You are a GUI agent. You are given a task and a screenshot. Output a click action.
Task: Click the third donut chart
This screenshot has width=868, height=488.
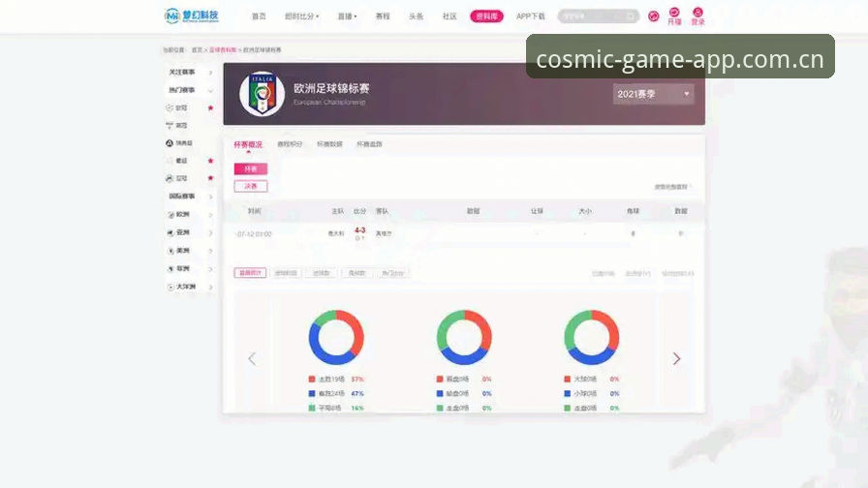point(592,337)
